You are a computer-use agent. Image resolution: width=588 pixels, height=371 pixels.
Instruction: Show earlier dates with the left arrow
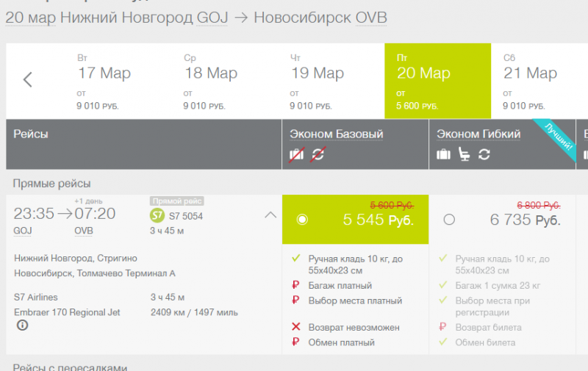click(28, 80)
